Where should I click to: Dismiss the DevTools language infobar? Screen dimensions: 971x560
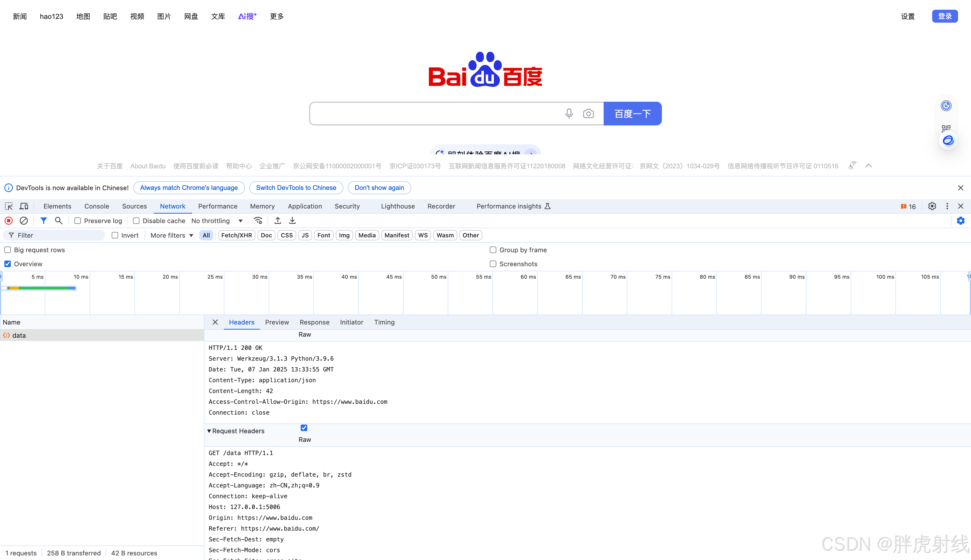click(960, 188)
